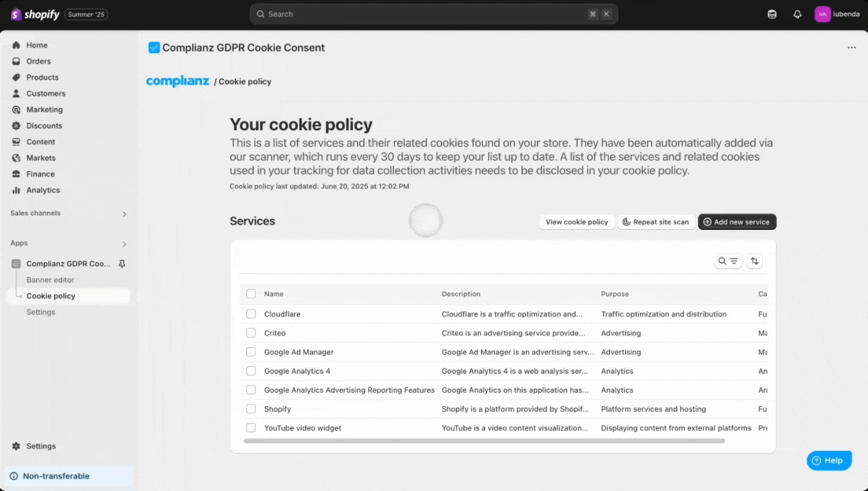Click the Shopify logo in top bar
The width and height of the screenshot is (868, 491).
pos(35,14)
